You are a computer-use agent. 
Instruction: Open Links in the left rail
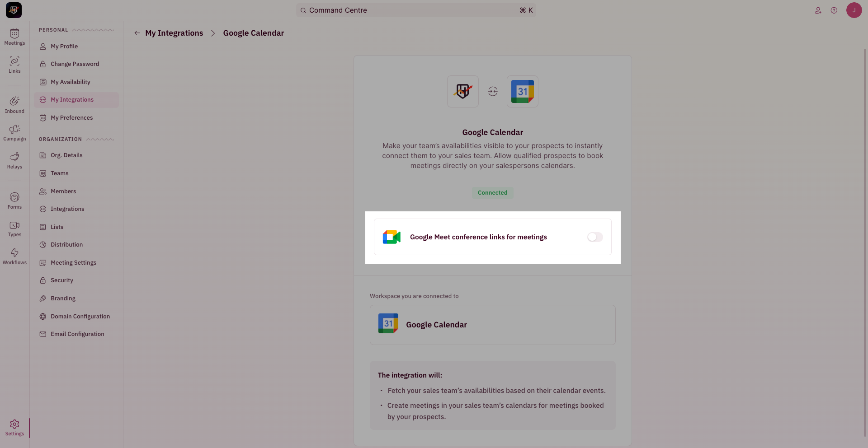pyautogui.click(x=14, y=65)
